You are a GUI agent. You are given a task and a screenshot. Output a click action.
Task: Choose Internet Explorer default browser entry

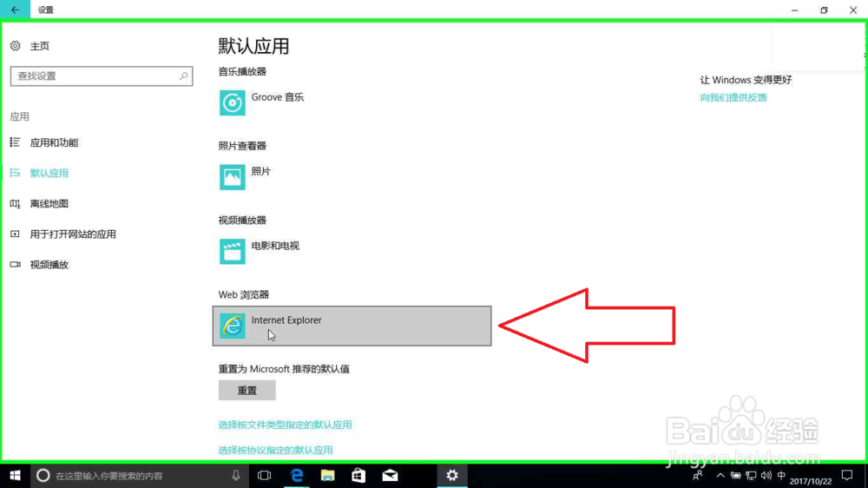tap(352, 326)
